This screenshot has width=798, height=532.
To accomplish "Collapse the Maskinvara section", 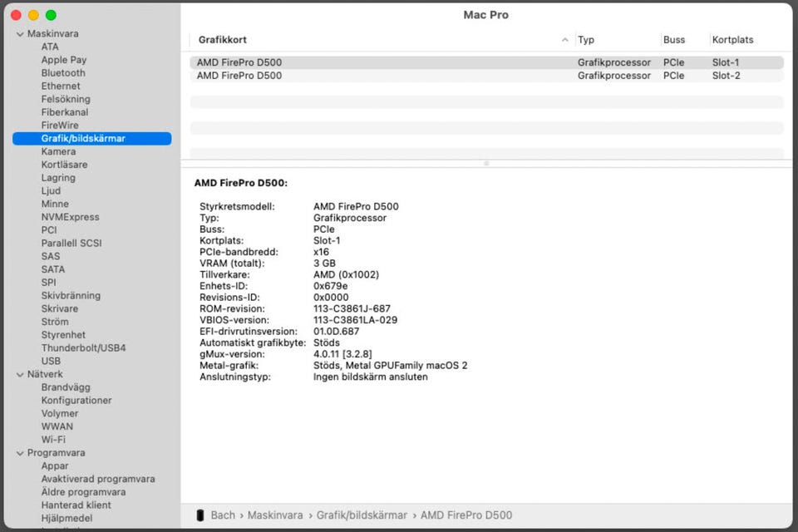I will [x=20, y=34].
